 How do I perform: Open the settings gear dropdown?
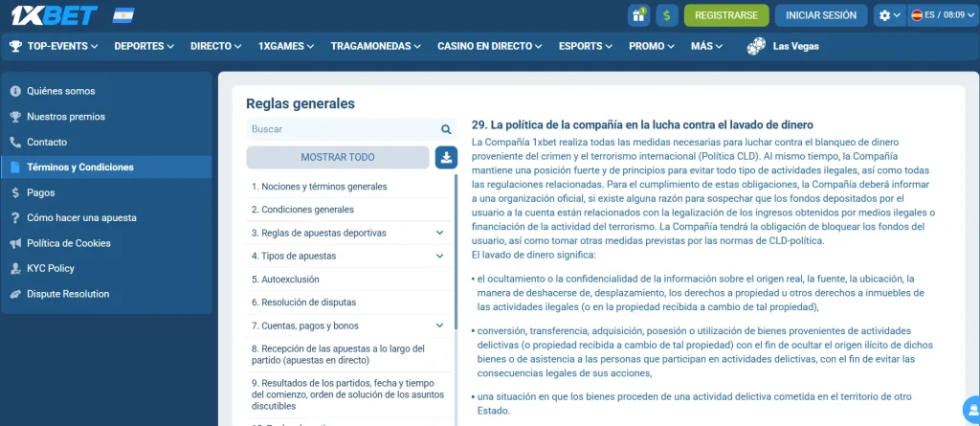[889, 15]
